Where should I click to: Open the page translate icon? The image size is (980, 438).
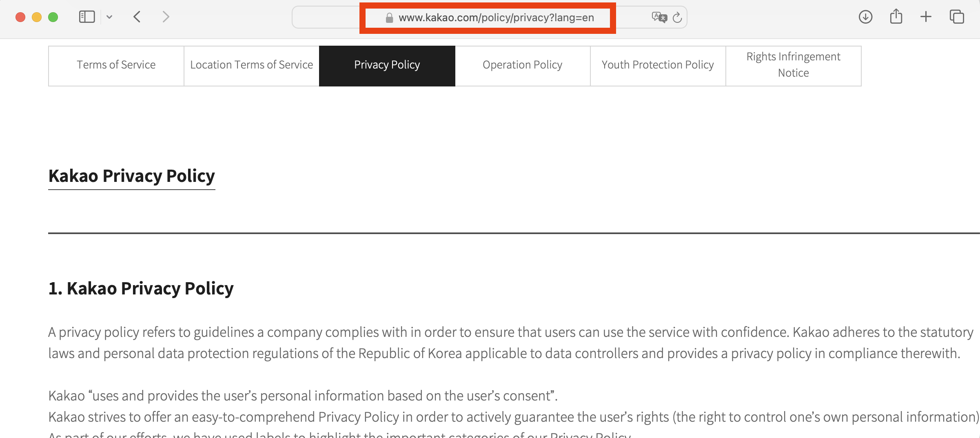[659, 18]
